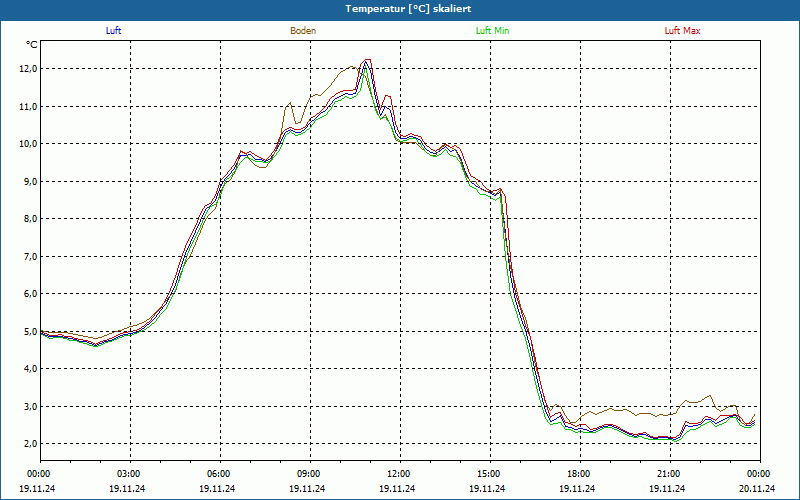Click the 5,0 y-axis label

(31, 332)
